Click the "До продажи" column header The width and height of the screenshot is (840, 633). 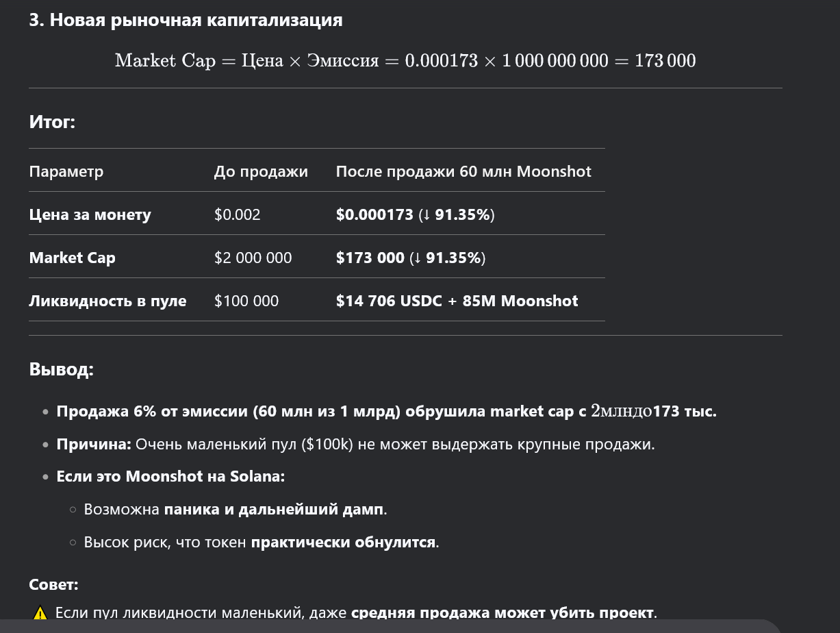261,171
